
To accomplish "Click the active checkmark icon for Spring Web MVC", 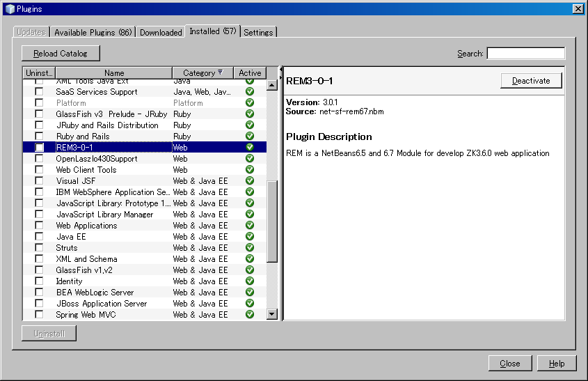I will 250,315.
